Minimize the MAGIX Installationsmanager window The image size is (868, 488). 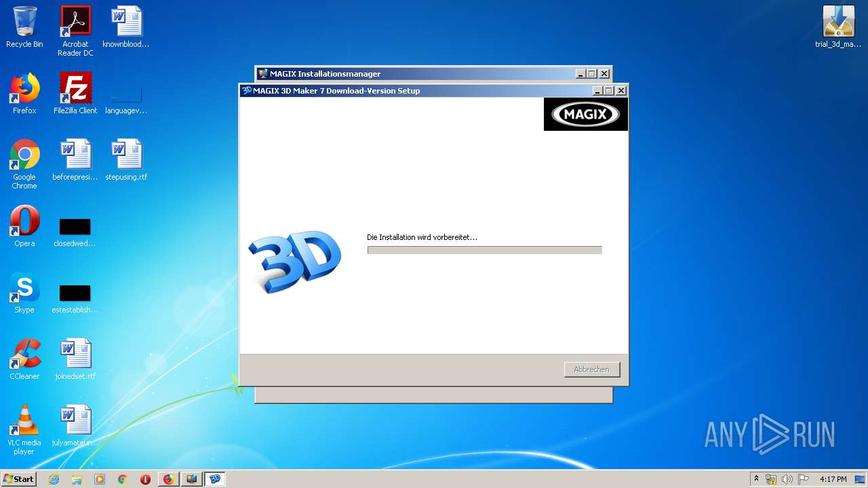coord(580,74)
